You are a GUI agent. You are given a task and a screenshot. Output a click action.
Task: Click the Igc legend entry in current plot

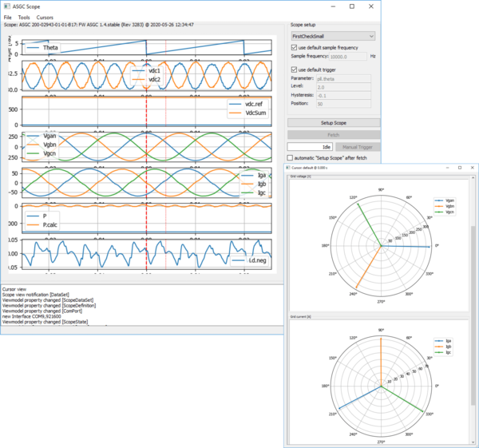(x=449, y=352)
